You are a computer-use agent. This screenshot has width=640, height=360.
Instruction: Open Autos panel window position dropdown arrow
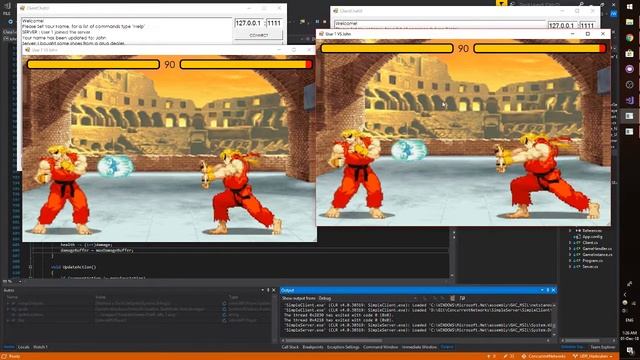262,290
